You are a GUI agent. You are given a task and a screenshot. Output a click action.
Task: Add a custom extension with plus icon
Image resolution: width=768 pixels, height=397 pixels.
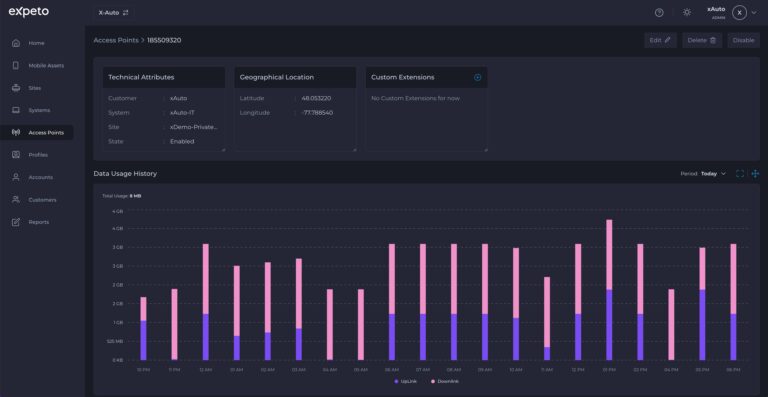coord(478,77)
